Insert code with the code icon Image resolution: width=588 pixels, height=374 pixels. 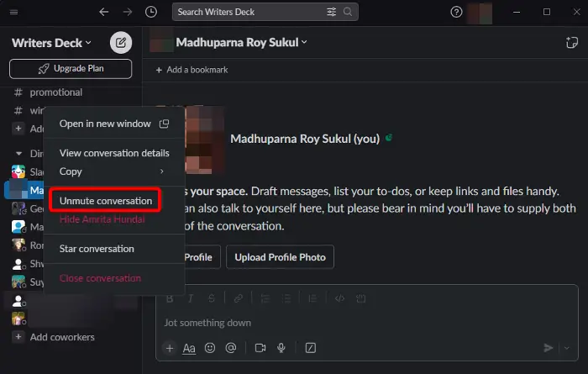(339, 298)
